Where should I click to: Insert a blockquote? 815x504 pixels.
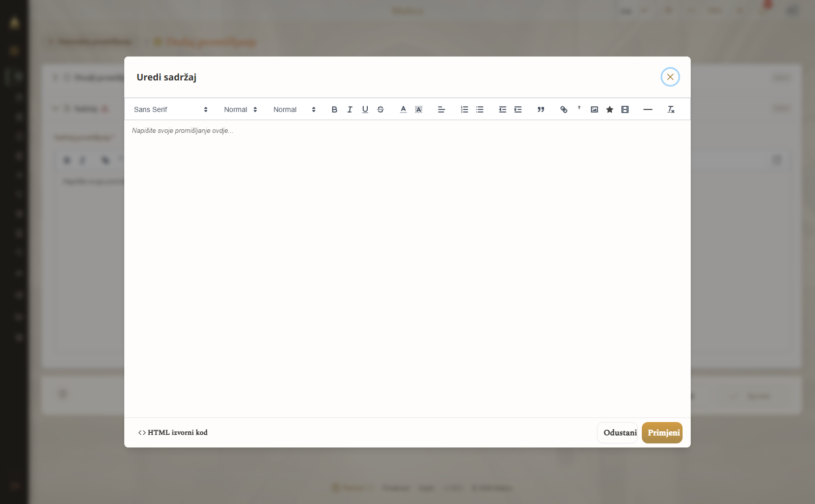coord(540,109)
